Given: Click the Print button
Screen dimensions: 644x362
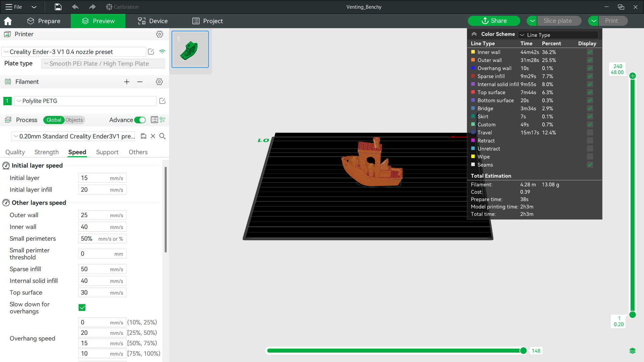Looking at the screenshot, I should point(613,21).
